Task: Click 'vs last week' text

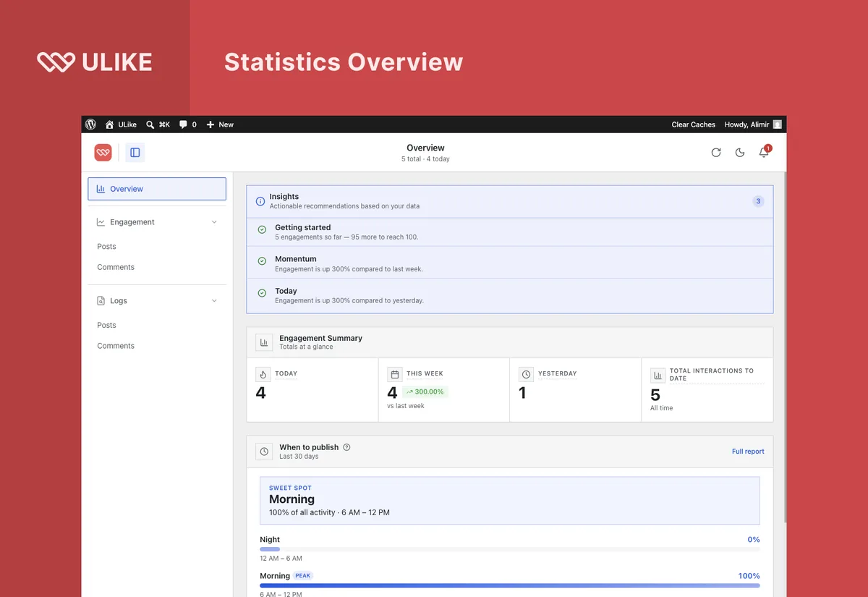Action: 406,406
